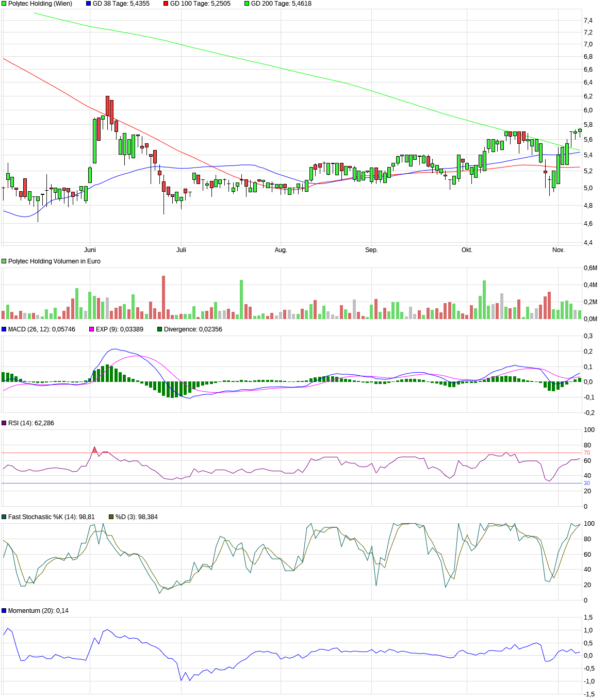Click the 1,5 Momentum axis value

coord(588,618)
